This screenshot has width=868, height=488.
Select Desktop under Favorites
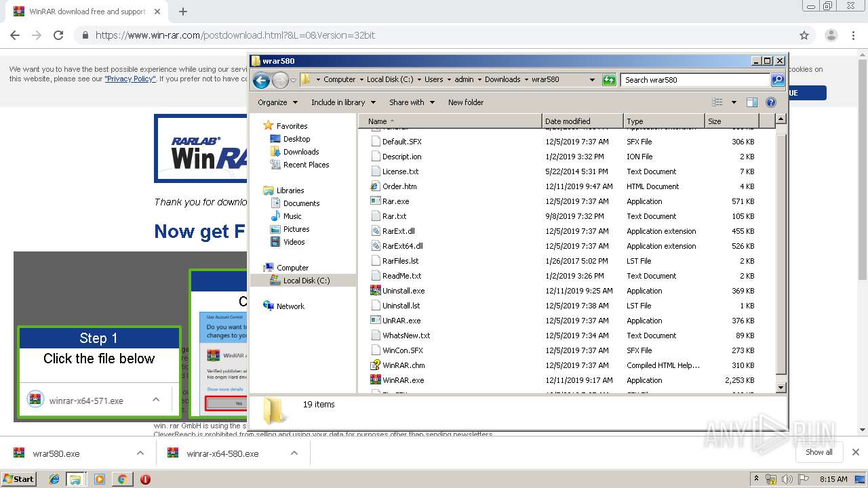pos(297,139)
